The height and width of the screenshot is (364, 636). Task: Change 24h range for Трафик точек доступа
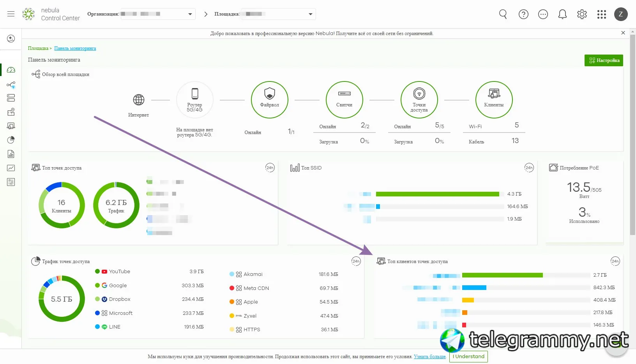pos(356,261)
